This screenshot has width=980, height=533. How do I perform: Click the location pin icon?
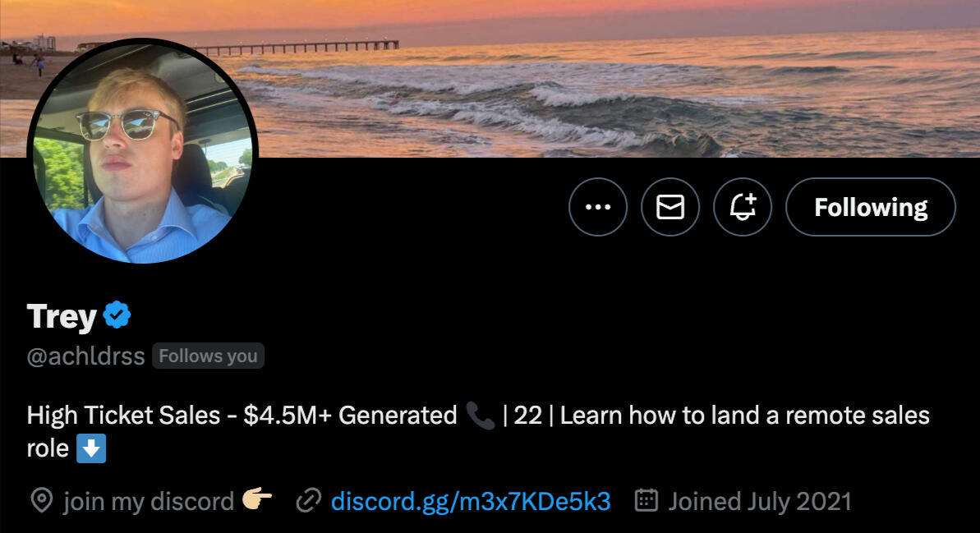42,501
